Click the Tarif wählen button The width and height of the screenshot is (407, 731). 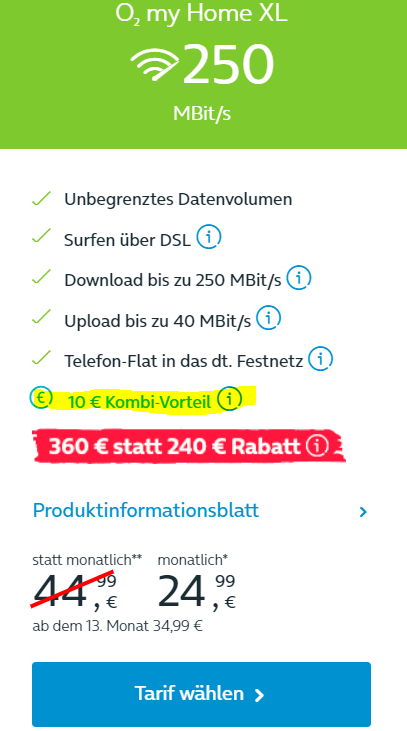pyautogui.click(x=201, y=694)
